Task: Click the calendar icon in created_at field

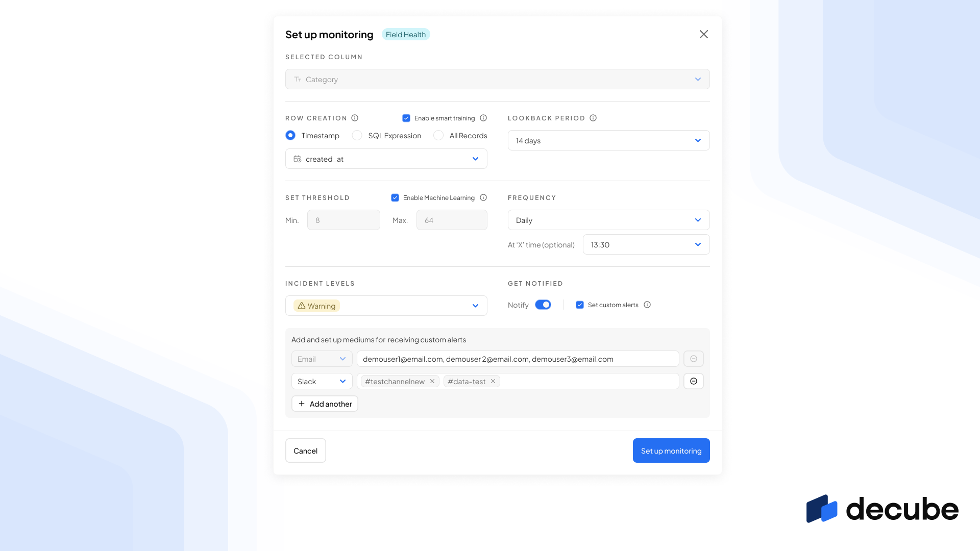Action: click(298, 159)
